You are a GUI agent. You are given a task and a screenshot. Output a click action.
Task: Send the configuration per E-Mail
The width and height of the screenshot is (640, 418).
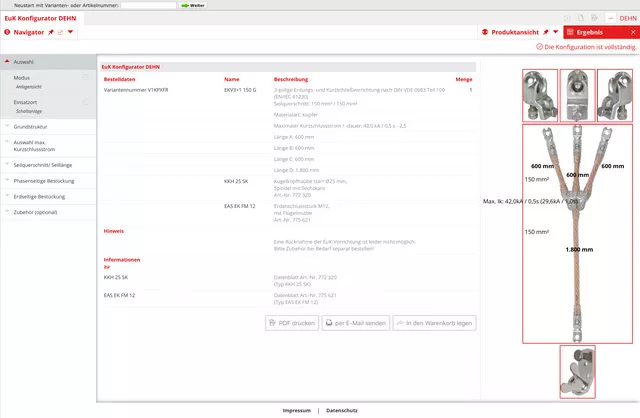[x=356, y=323]
